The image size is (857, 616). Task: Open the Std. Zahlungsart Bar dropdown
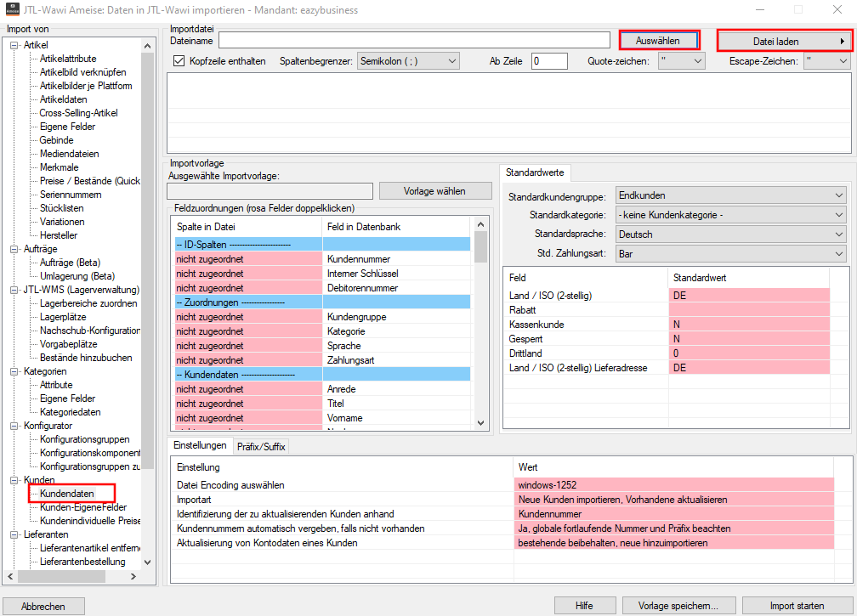(x=731, y=254)
